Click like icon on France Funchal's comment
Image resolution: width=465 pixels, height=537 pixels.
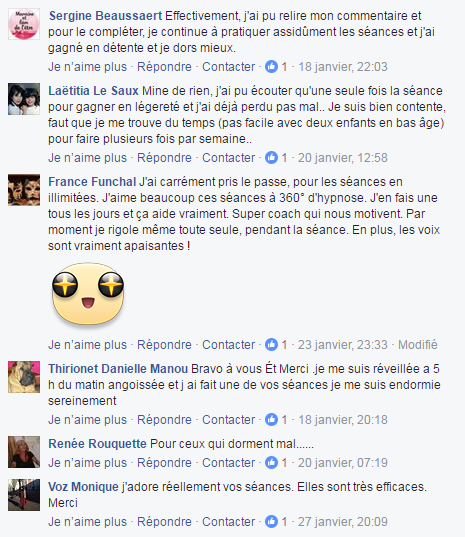pyautogui.click(x=271, y=345)
